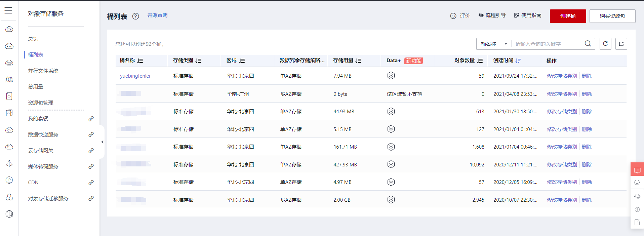The width and height of the screenshot is (644, 236).
Task: Focus the keyword search input field
Action: [x=548, y=44]
